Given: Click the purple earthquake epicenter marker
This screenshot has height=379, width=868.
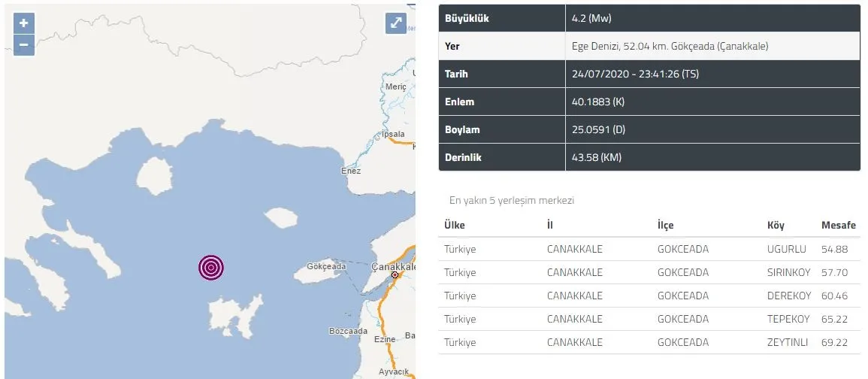Looking at the screenshot, I should pyautogui.click(x=211, y=267).
